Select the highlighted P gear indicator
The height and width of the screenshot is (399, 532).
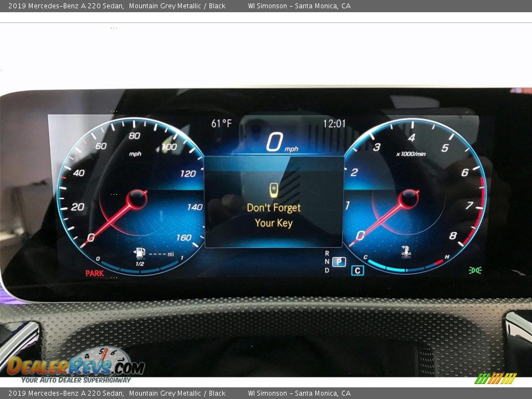pos(339,262)
